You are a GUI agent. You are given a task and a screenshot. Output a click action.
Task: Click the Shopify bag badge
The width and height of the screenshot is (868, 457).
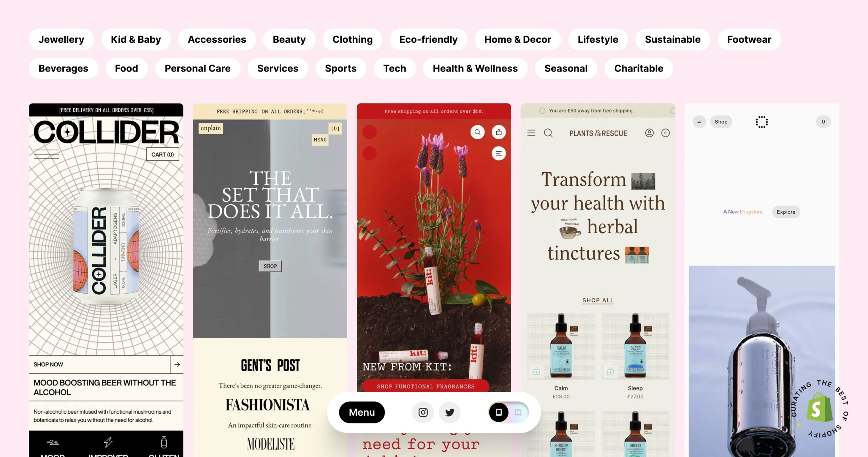820,407
